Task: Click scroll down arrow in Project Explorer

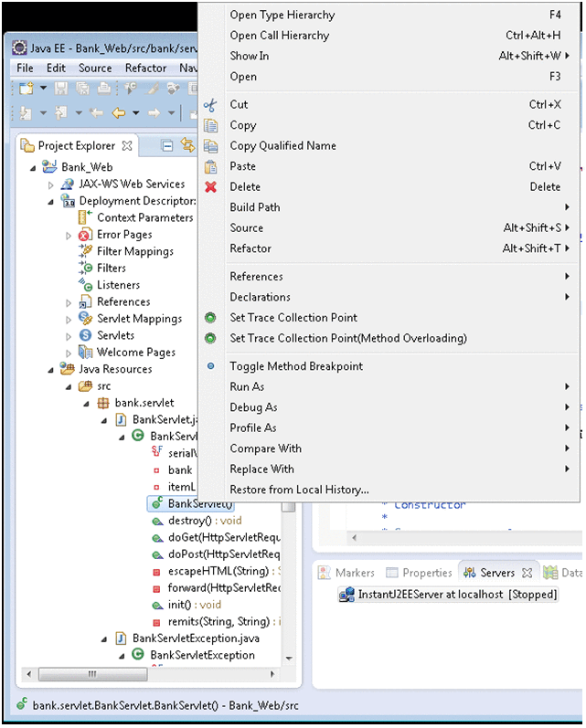Action: pyautogui.click(x=289, y=658)
